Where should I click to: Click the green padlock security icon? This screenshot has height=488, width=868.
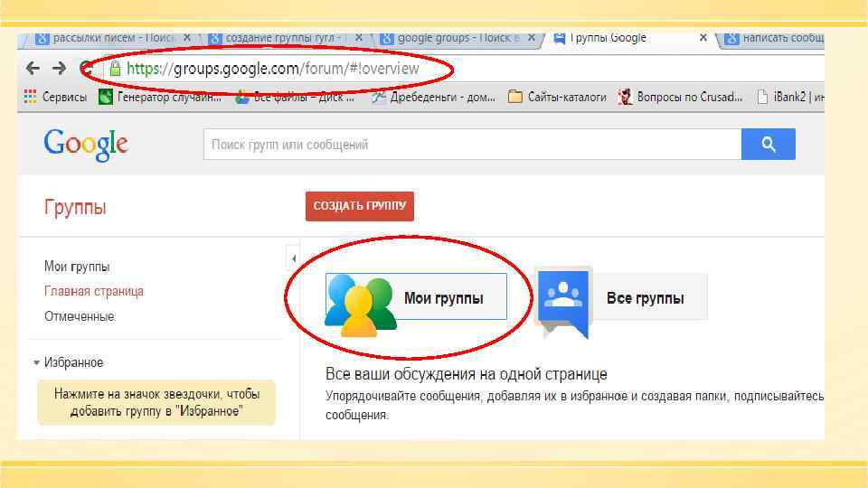tap(115, 69)
